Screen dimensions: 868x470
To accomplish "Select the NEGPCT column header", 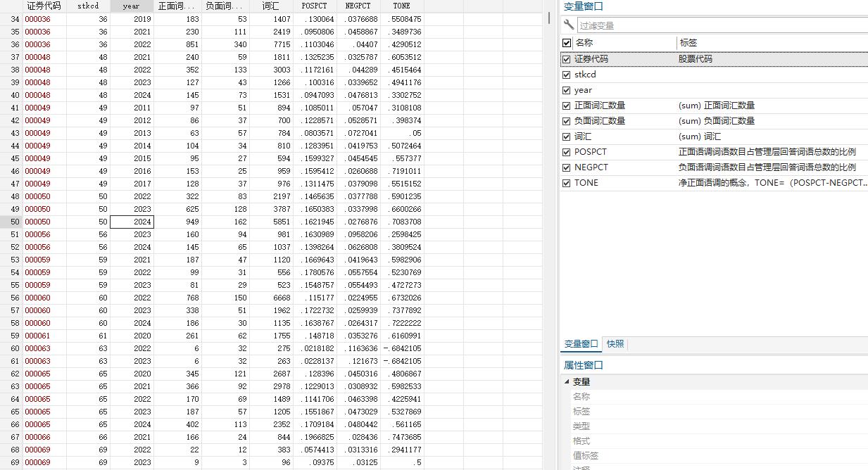I will pos(358,6).
